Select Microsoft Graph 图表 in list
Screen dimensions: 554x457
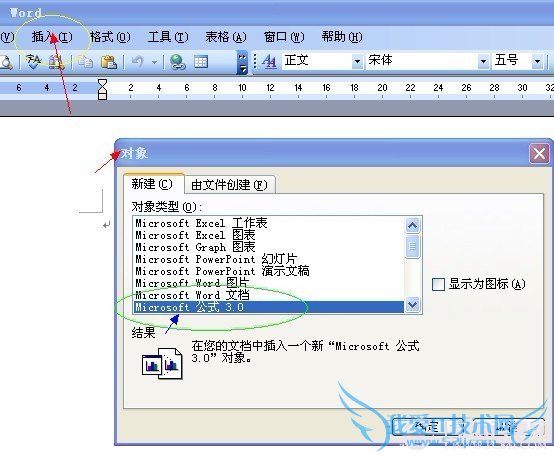pos(269,247)
